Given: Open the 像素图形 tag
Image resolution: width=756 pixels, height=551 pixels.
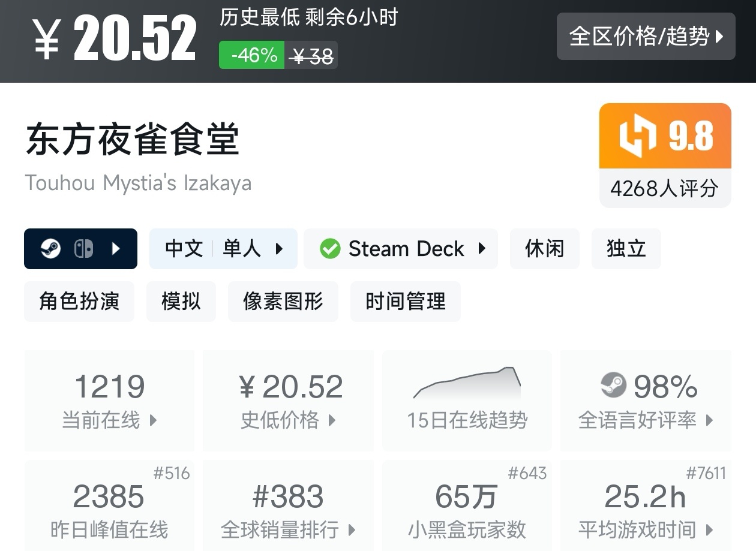Looking at the screenshot, I should click(283, 301).
